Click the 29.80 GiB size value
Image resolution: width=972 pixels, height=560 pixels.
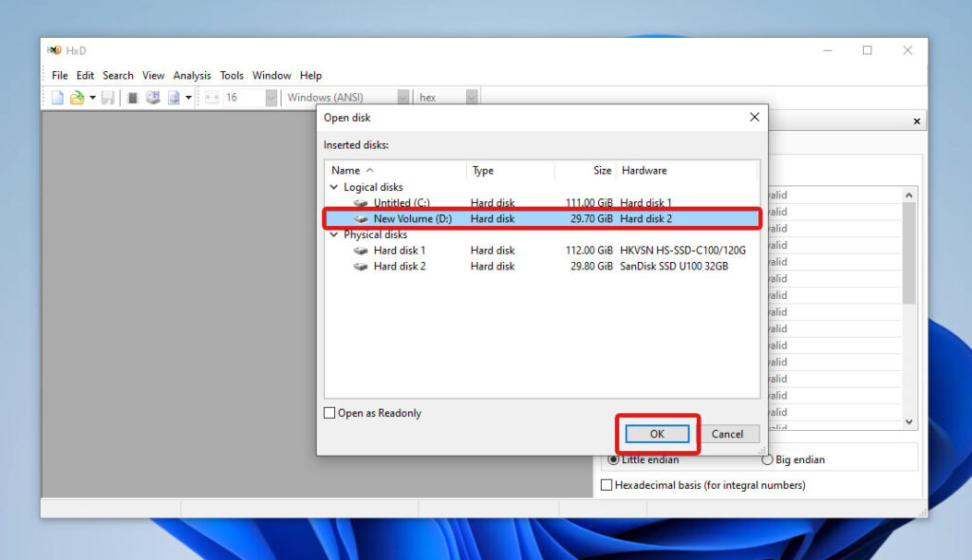[591, 267]
